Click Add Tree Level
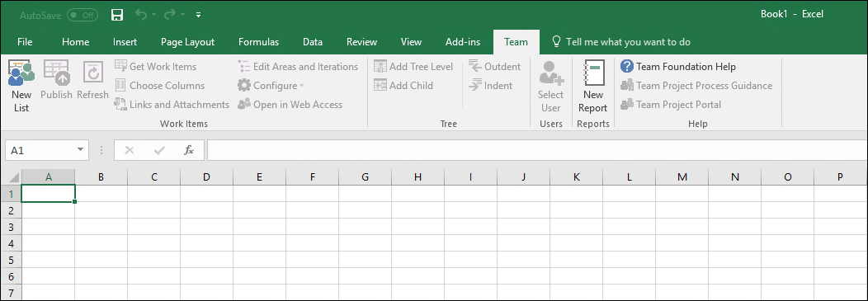 (x=413, y=67)
